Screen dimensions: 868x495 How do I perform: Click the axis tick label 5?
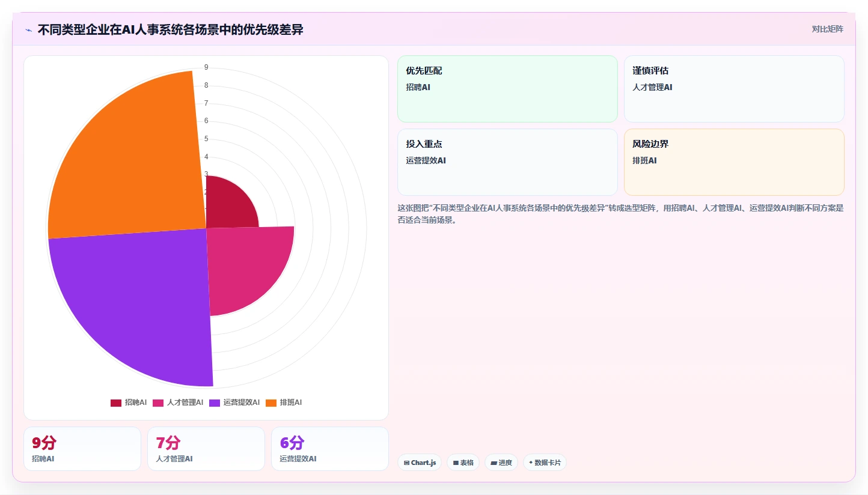206,139
